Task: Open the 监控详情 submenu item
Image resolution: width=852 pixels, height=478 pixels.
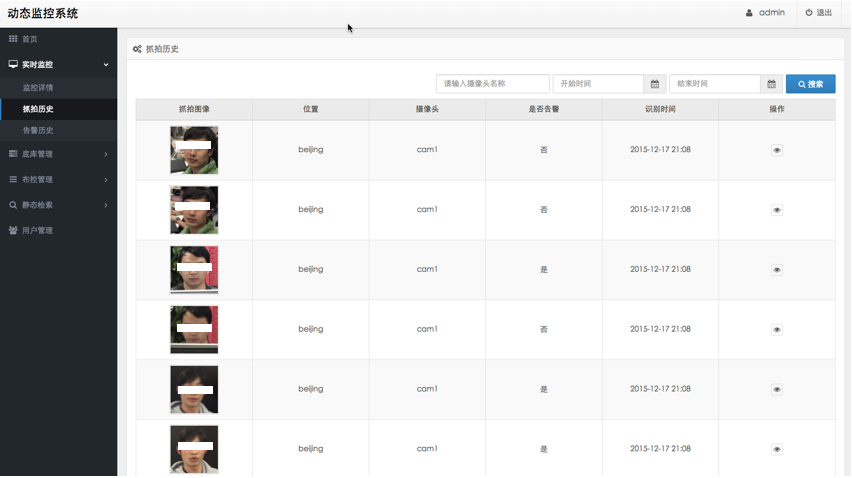Action: click(x=38, y=88)
